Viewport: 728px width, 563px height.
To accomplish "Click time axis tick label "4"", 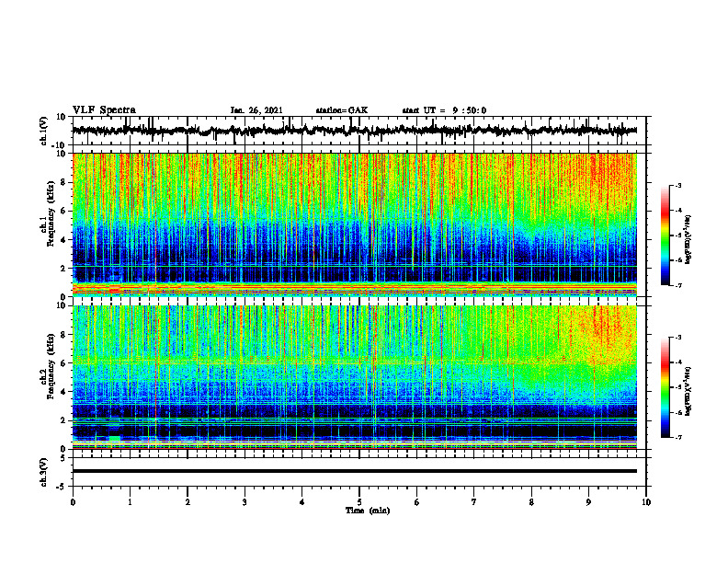I will coord(302,502).
